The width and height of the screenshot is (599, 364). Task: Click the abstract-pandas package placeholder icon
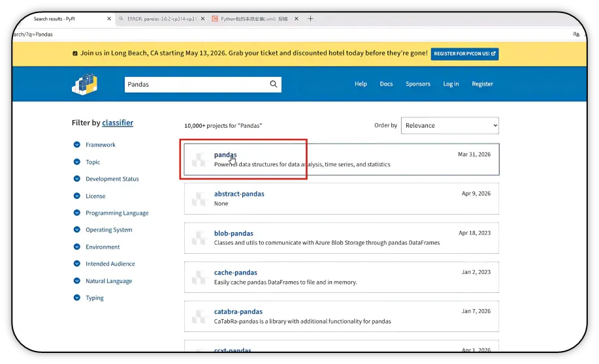pyautogui.click(x=199, y=199)
